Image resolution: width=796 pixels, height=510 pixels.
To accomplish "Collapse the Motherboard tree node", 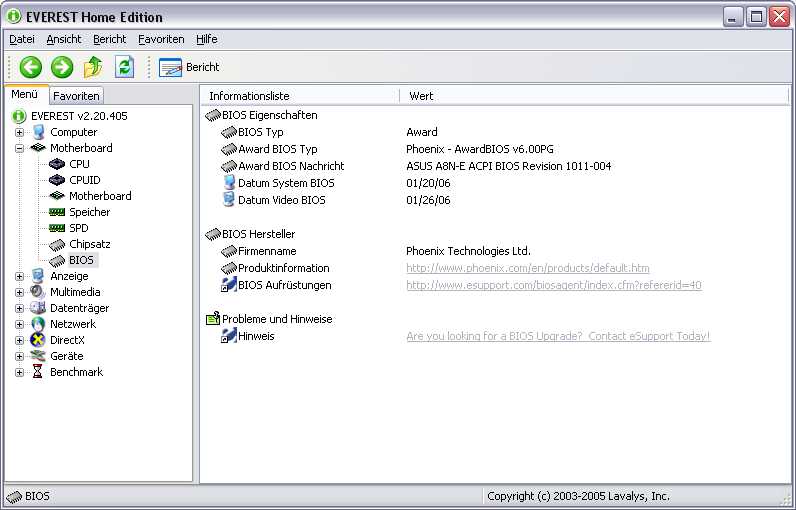I will (x=19, y=148).
